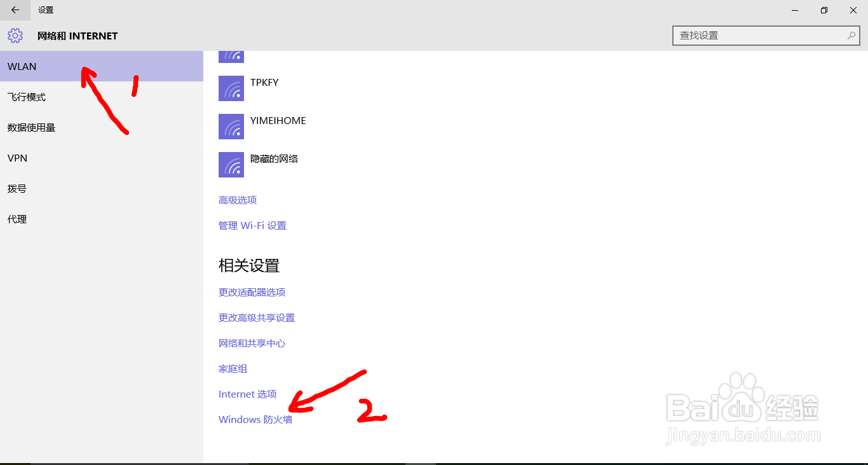
Task: Open 更改高级共享设置
Action: click(x=256, y=317)
